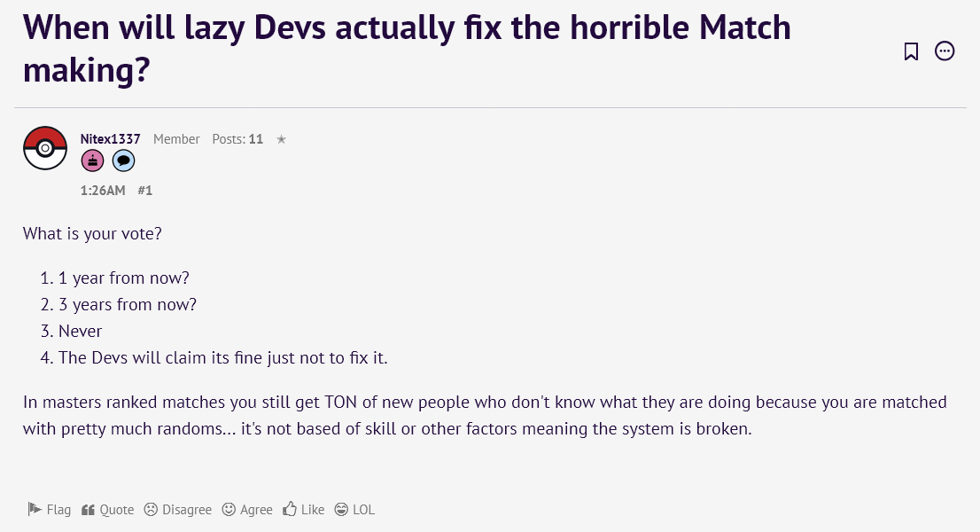Click the Pokeball user avatar
Image resolution: width=980 pixels, height=532 pixels.
click(x=45, y=148)
